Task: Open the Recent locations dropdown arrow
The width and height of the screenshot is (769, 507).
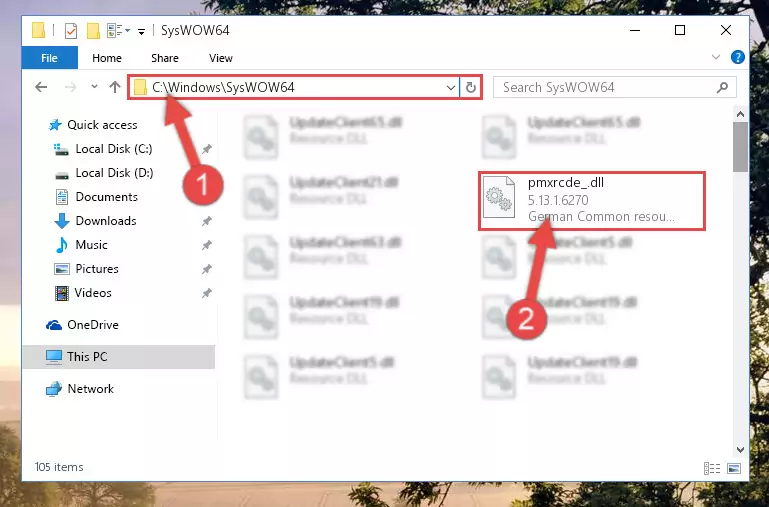Action: click(94, 87)
